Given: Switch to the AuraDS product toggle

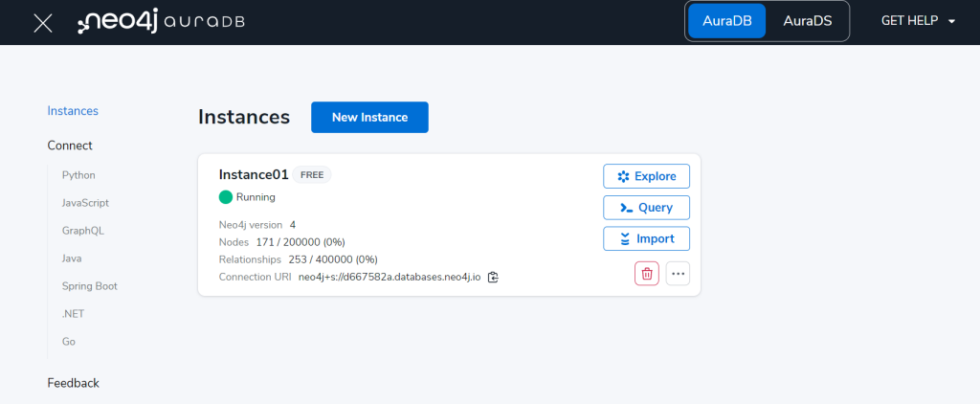Looking at the screenshot, I should tap(807, 21).
